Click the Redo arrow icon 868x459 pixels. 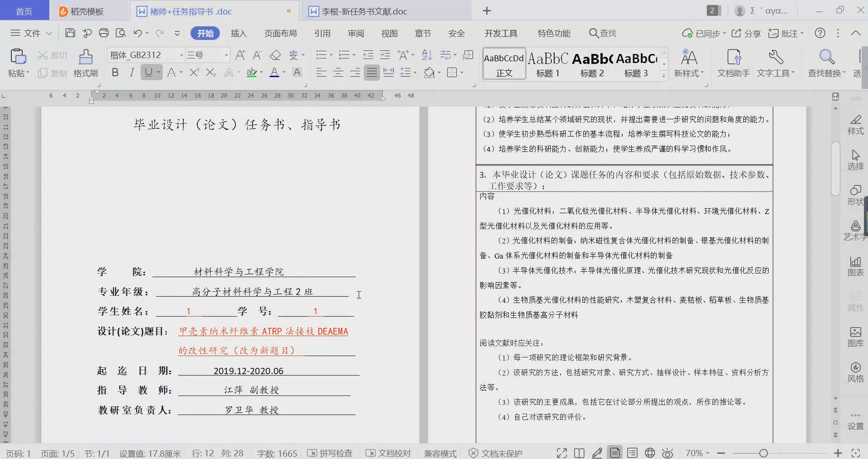(160, 33)
